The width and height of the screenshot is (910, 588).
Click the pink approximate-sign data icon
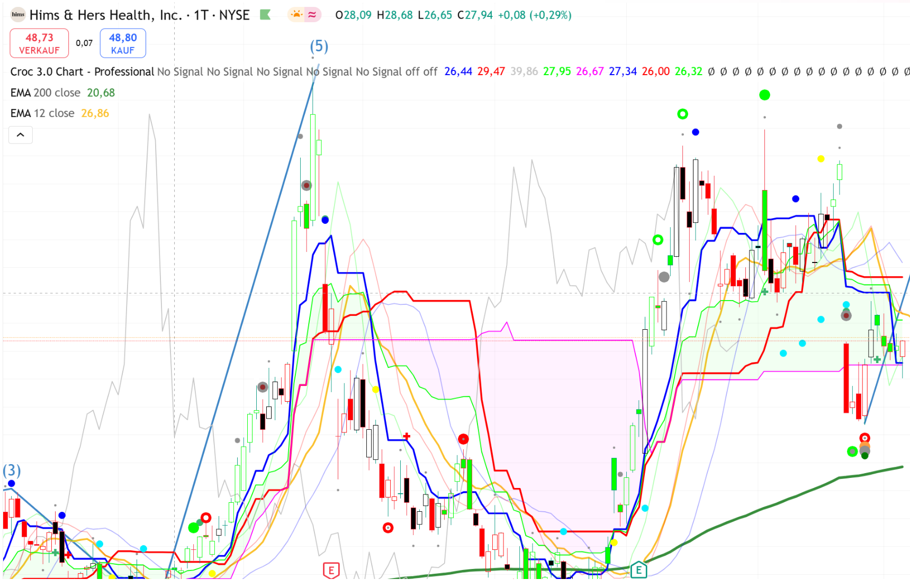click(312, 15)
